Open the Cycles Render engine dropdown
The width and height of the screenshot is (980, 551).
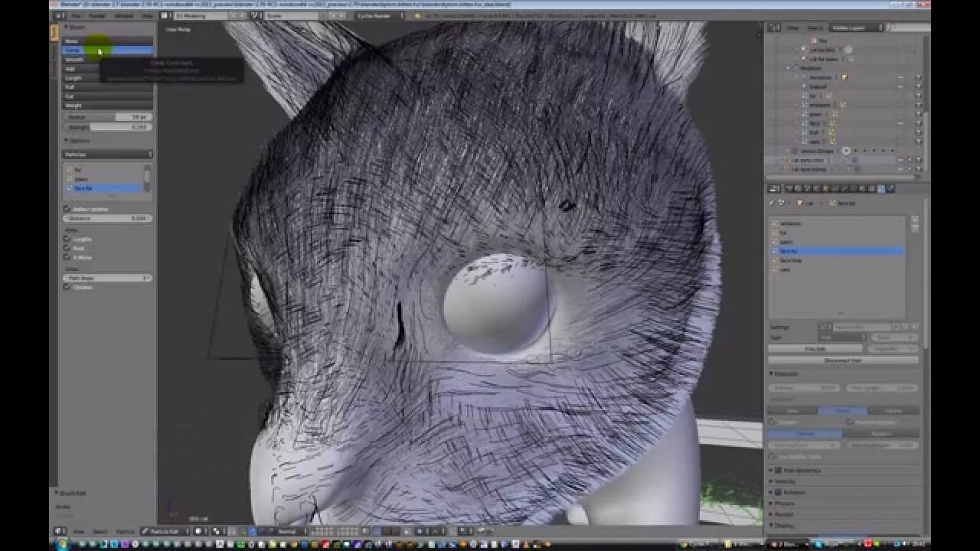[381, 15]
